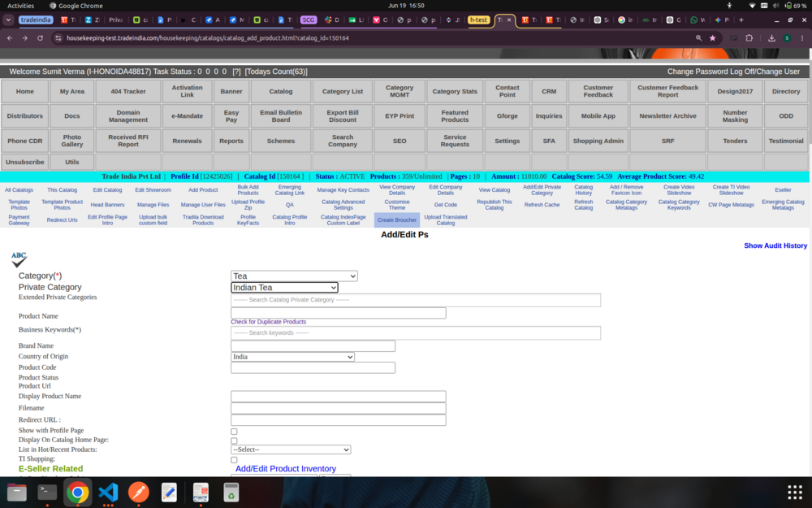Click Activities in the top bar
This screenshot has width=812, height=508.
(x=21, y=6)
